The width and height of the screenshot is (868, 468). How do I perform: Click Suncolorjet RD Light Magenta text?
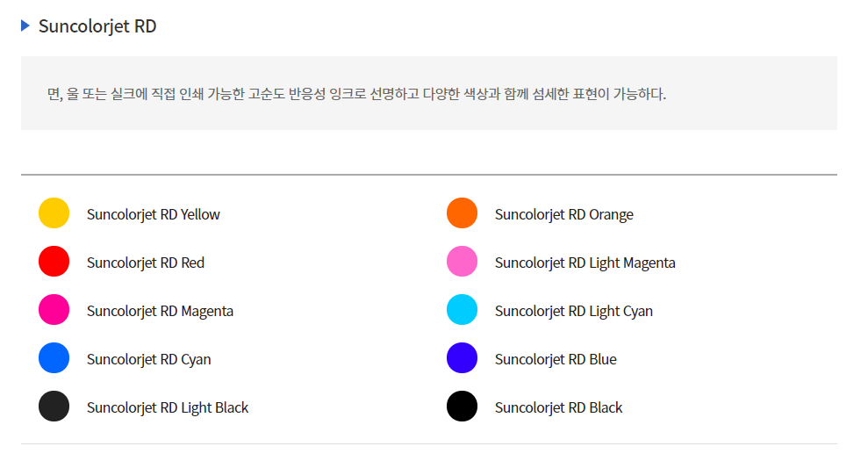pyautogui.click(x=585, y=263)
